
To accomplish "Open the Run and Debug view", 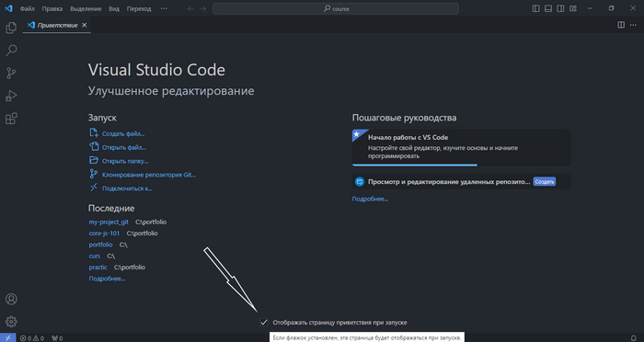I will click(x=11, y=96).
